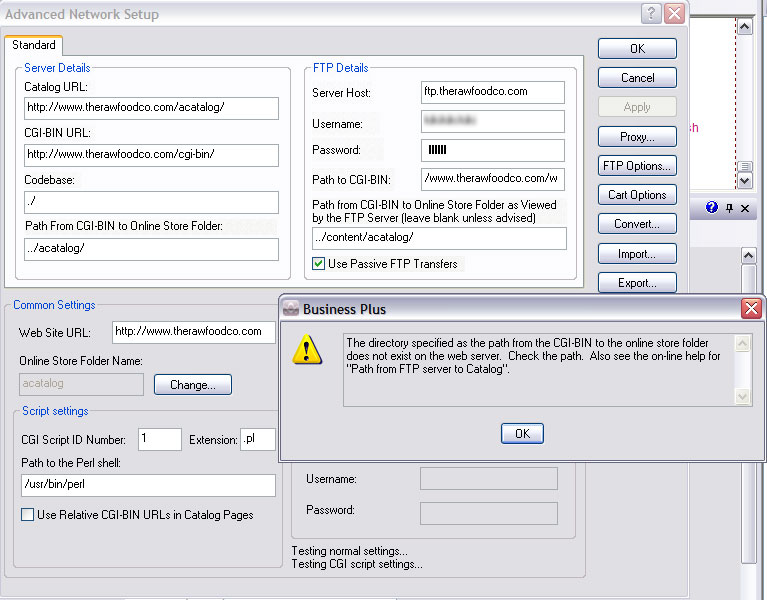The height and width of the screenshot is (600, 767).
Task: Click the pin icon on background panel
Action: point(729,208)
